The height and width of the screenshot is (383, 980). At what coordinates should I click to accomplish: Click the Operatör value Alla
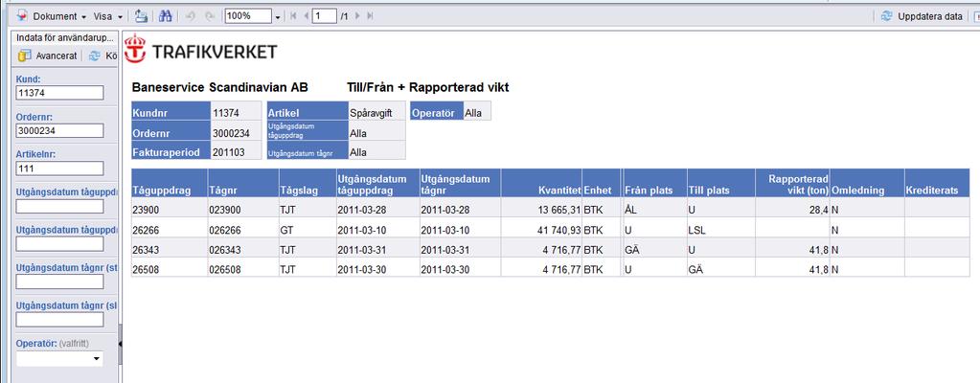click(477, 113)
